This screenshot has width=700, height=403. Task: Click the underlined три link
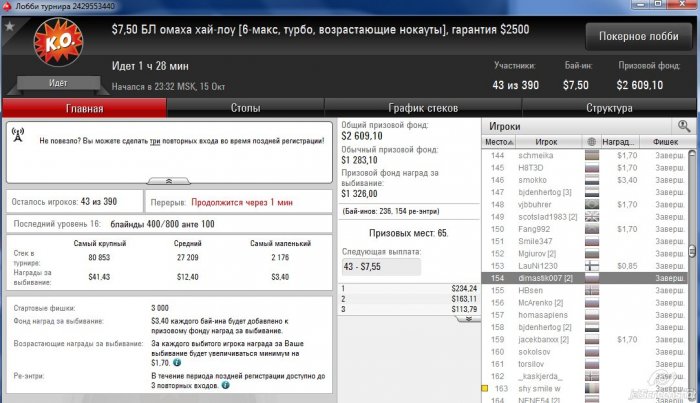click(155, 141)
